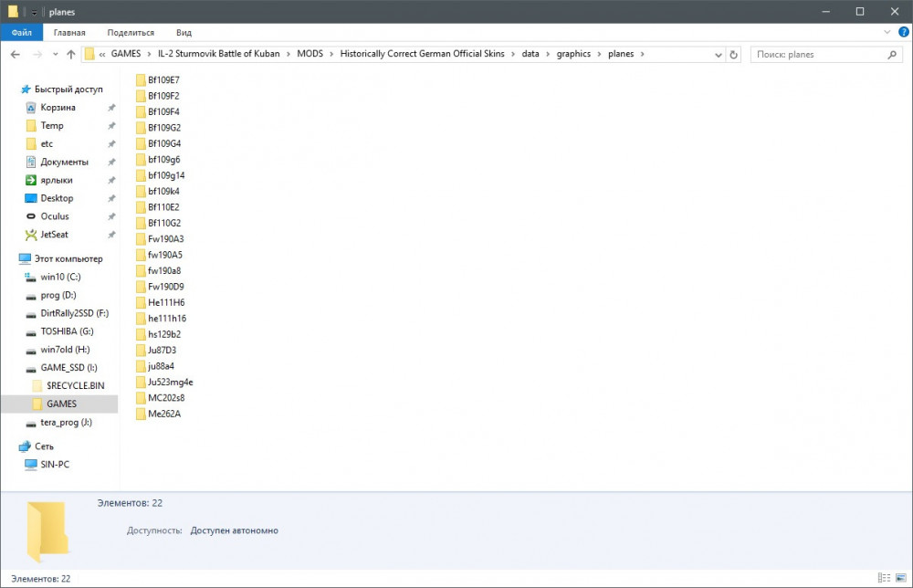
Task: Select the bf109k4 folder icon
Action: coord(141,191)
